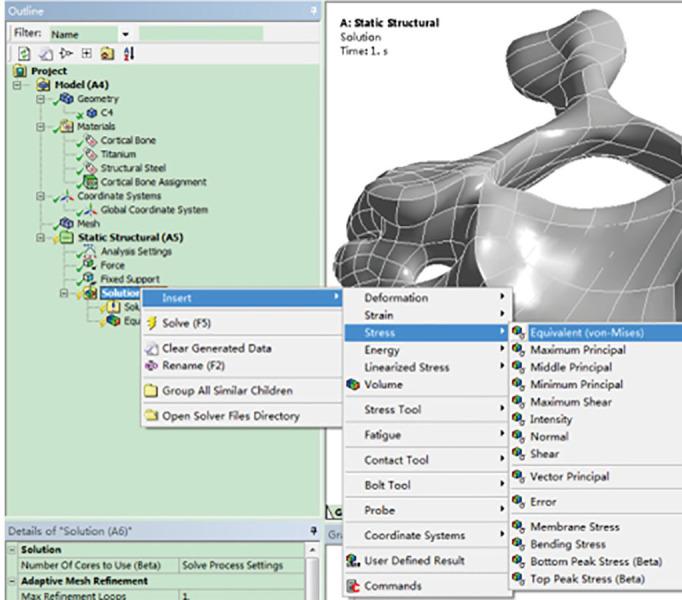Select Membrane Stress result
Image resolution: width=682 pixels, height=600 pixels.
pyautogui.click(x=597, y=527)
